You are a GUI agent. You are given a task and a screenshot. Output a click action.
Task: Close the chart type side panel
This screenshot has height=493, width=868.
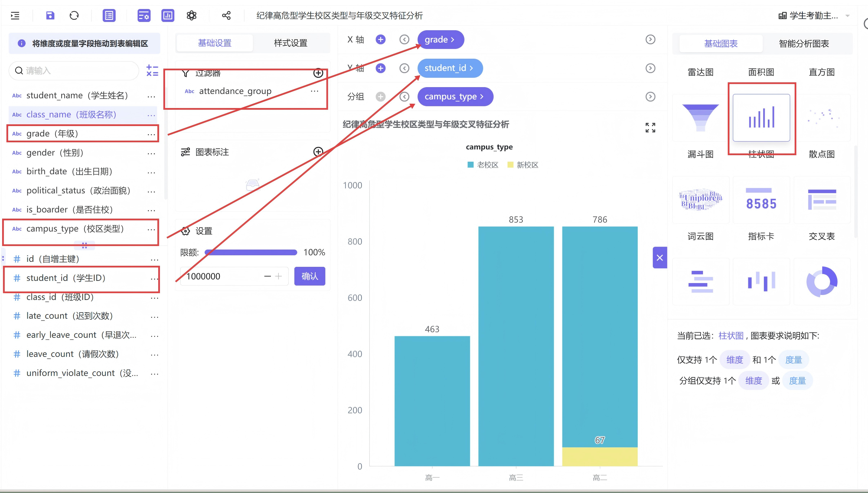tap(660, 257)
